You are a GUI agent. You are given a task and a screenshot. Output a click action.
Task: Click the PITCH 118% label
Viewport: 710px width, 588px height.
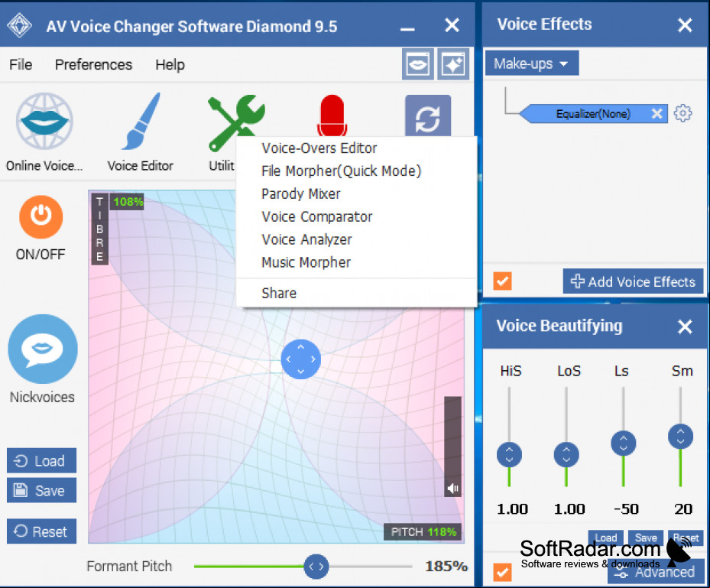coord(424,532)
